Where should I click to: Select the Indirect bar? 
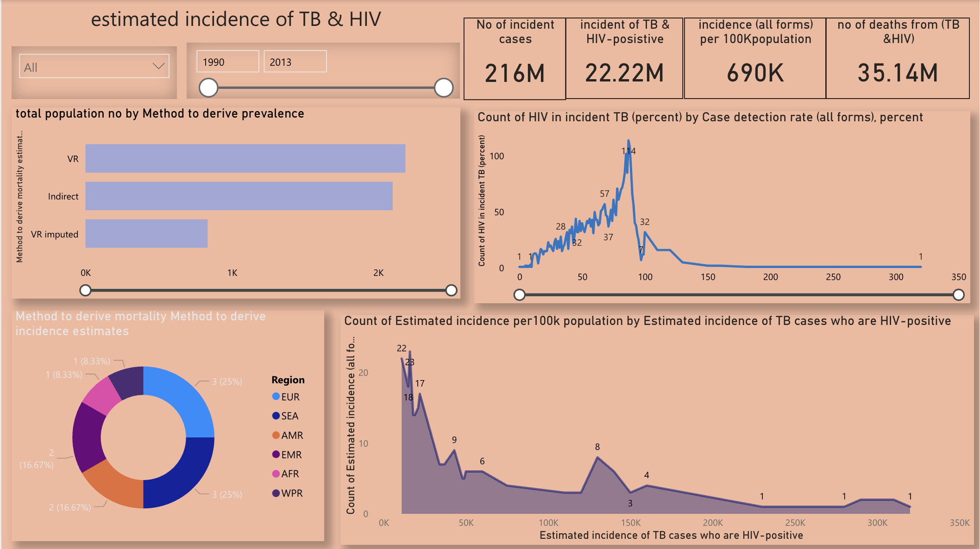[x=239, y=196]
